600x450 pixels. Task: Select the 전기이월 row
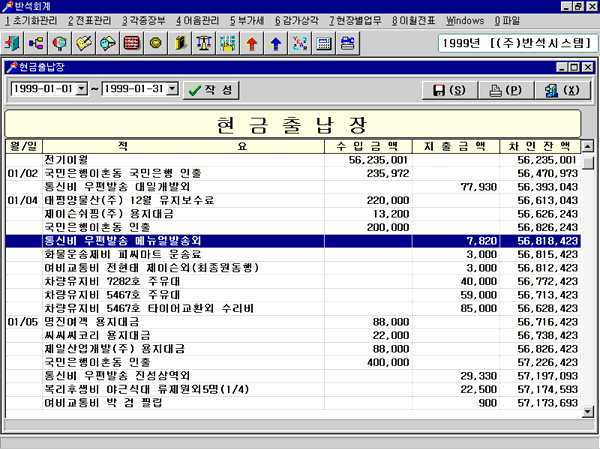point(293,160)
